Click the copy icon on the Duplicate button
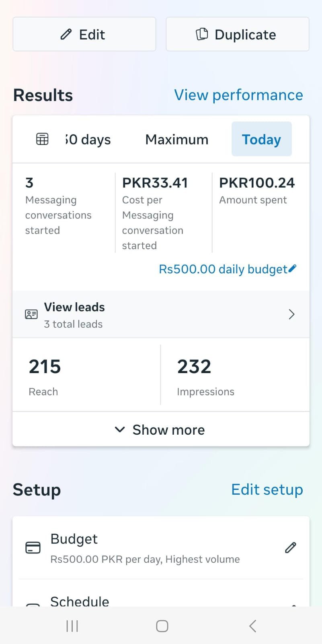 coord(202,34)
